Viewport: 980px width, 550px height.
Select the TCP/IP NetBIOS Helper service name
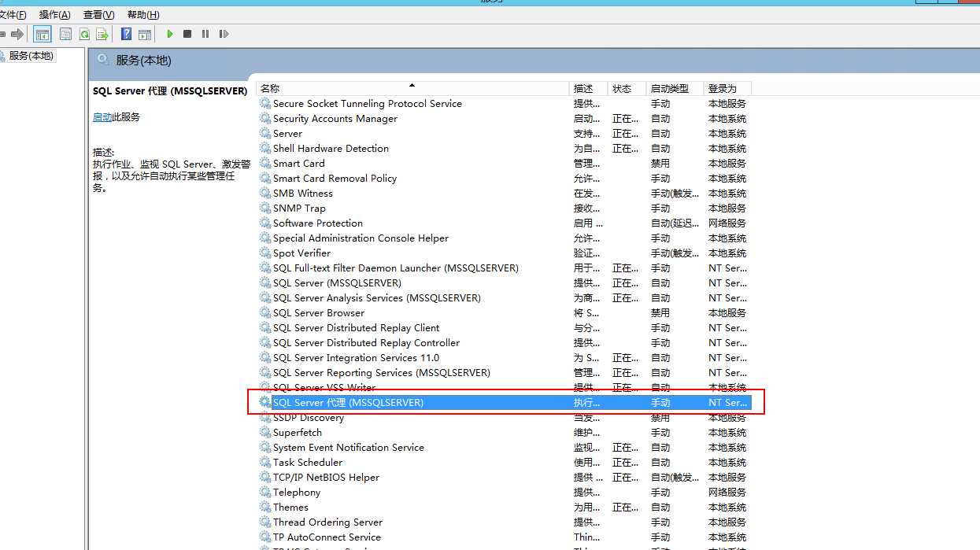[326, 478]
